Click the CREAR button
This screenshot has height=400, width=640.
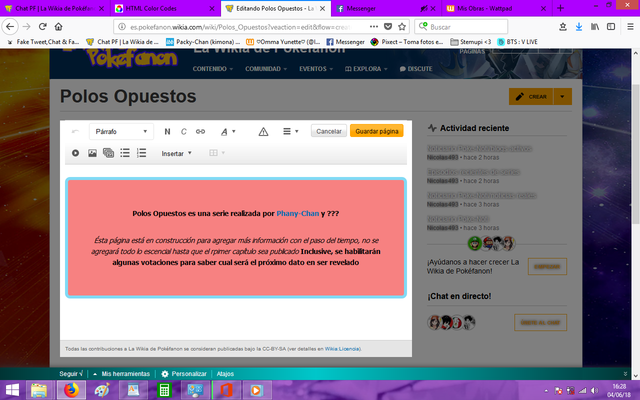[x=531, y=97]
